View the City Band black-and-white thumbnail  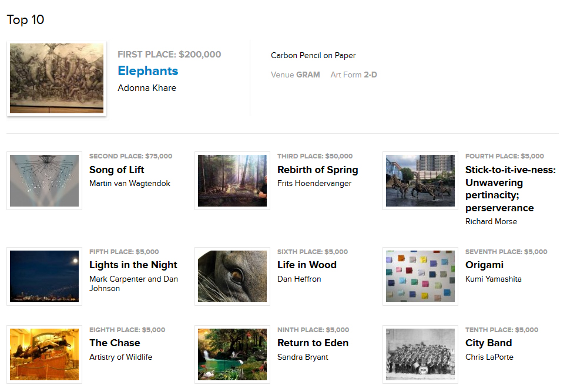click(x=420, y=354)
